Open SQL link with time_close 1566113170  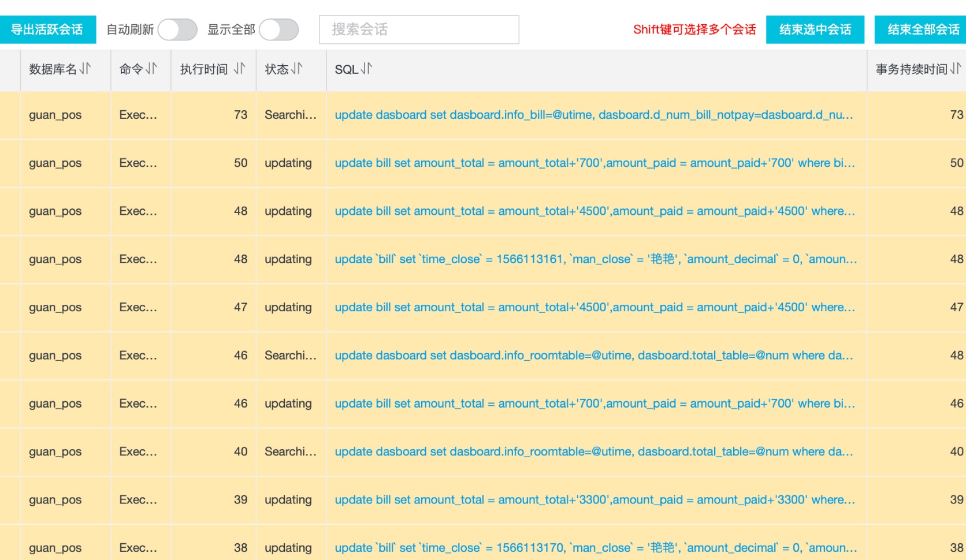click(595, 548)
